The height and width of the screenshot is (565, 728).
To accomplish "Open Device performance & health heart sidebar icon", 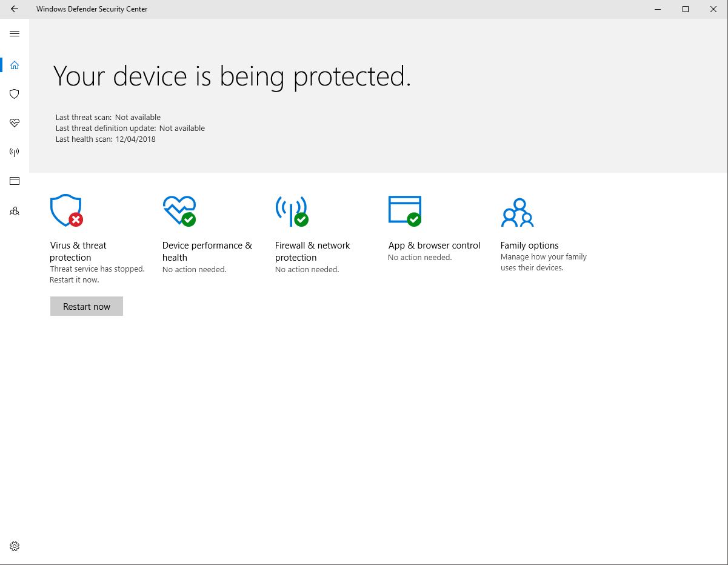I will (15, 123).
